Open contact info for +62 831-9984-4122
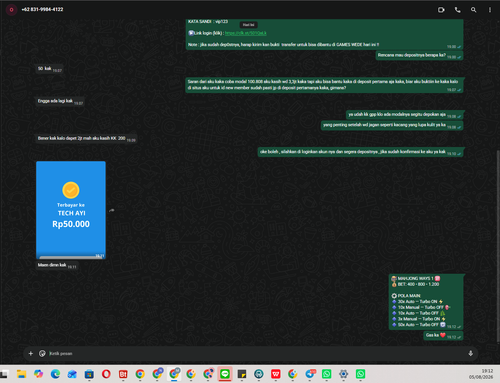This screenshot has height=383, width=500. pos(42,9)
